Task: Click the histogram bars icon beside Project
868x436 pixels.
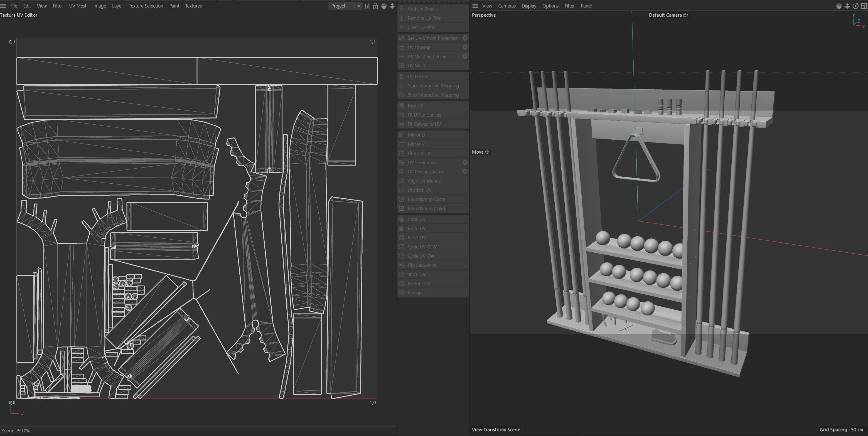Action: [x=367, y=6]
